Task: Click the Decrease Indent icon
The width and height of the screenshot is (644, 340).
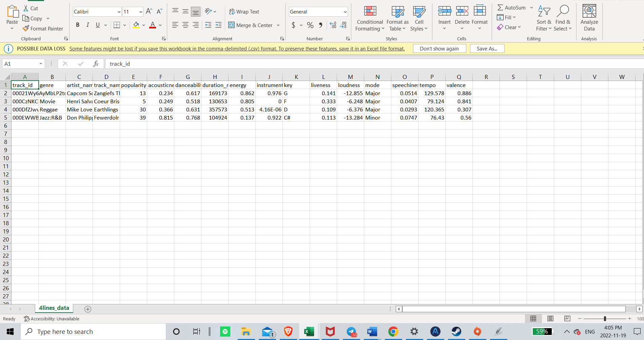Action: pyautogui.click(x=208, y=25)
